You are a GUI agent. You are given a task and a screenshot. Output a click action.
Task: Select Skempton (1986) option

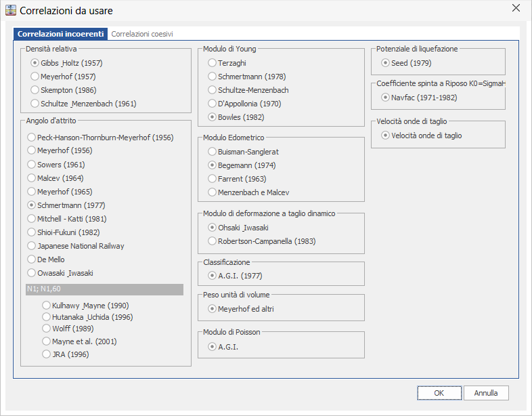[64, 90]
